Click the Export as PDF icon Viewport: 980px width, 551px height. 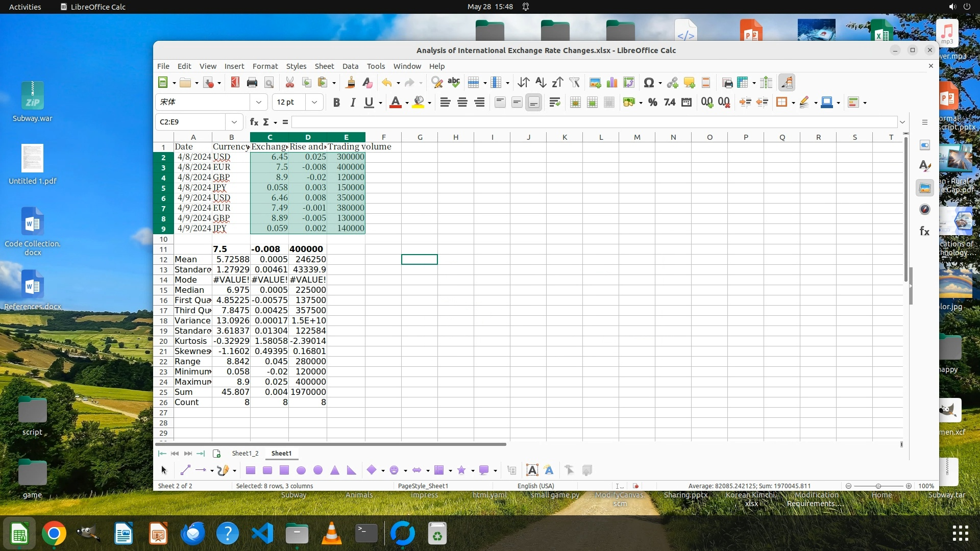tap(235, 83)
